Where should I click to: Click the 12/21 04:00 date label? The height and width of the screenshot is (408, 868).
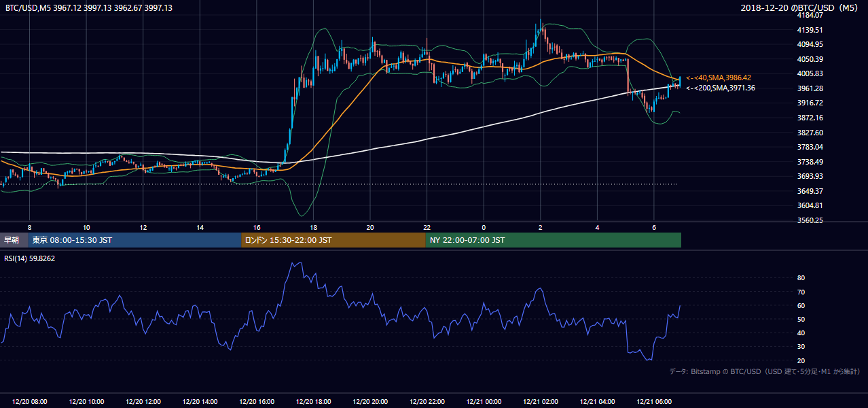pyautogui.click(x=597, y=402)
